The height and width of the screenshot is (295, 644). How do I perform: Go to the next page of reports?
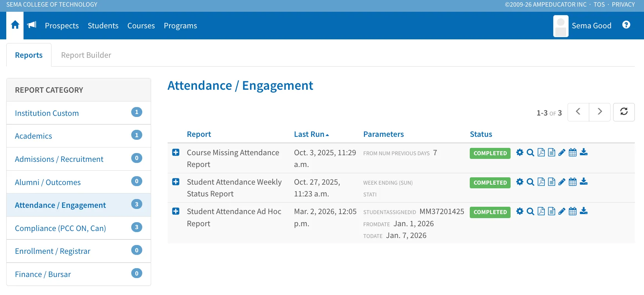pyautogui.click(x=600, y=112)
